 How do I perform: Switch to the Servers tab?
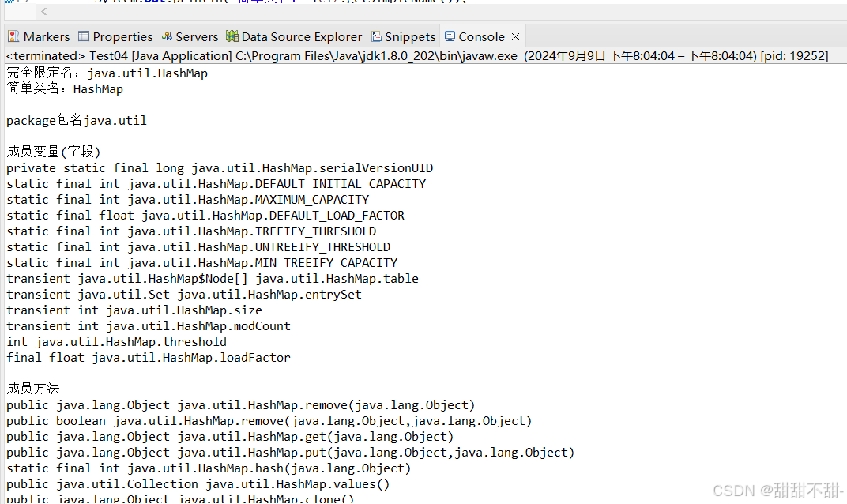[x=190, y=36]
